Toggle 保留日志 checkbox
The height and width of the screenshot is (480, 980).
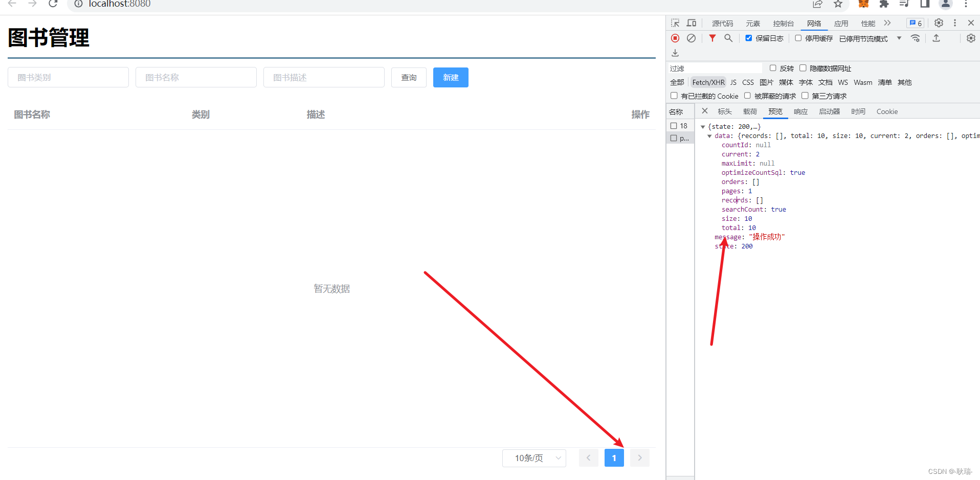coord(749,38)
